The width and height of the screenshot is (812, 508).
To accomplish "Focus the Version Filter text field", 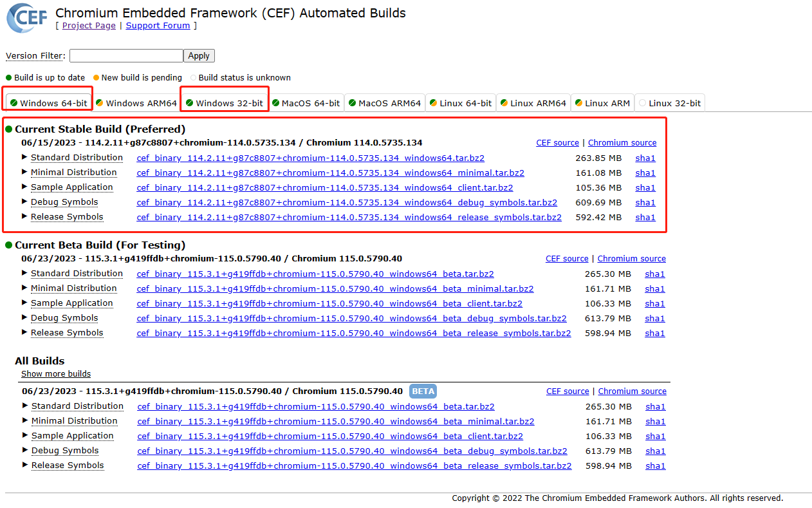I will coord(126,56).
